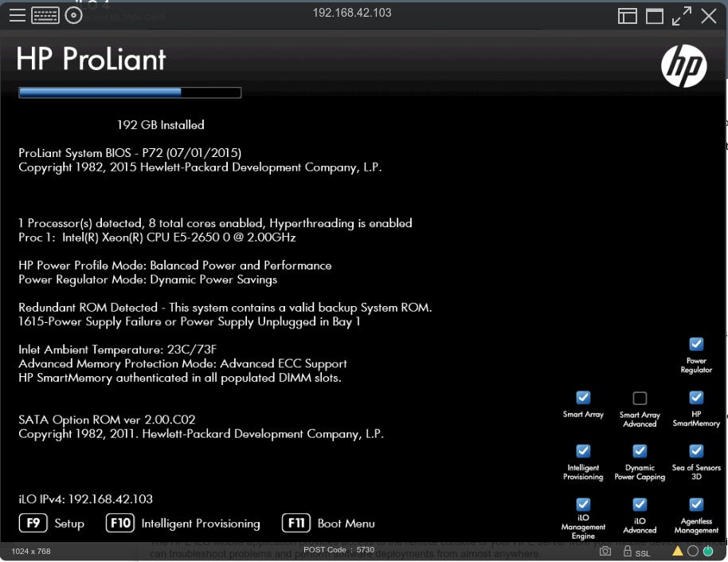Click the HP ProLiant heading
728x562 pixels.
tap(91, 59)
